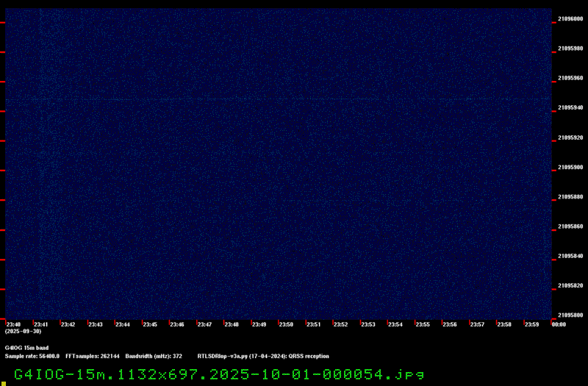The height and width of the screenshot is (386, 588).
Task: Click the 21095980 frequency scale value
Action: click(x=570, y=49)
